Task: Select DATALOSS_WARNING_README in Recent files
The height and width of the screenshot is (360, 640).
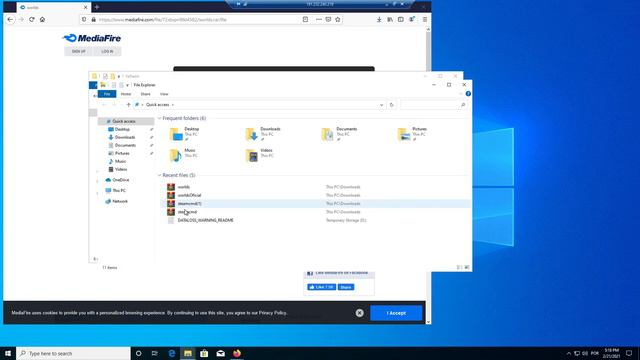Action: click(205, 220)
